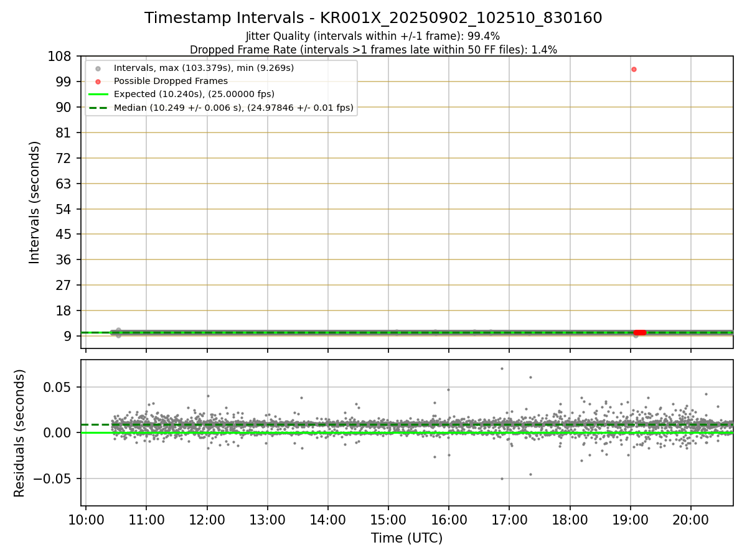The width and height of the screenshot is (747, 560).
Task: Click legend entry 'Expected (10.240s), (25.00000 fps)'
Action: click(x=194, y=94)
